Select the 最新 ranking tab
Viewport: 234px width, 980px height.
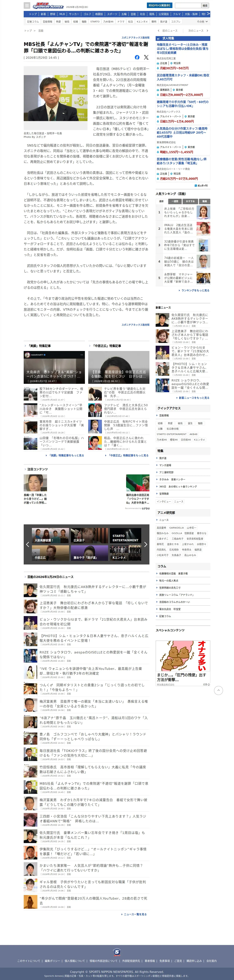coord(161,201)
